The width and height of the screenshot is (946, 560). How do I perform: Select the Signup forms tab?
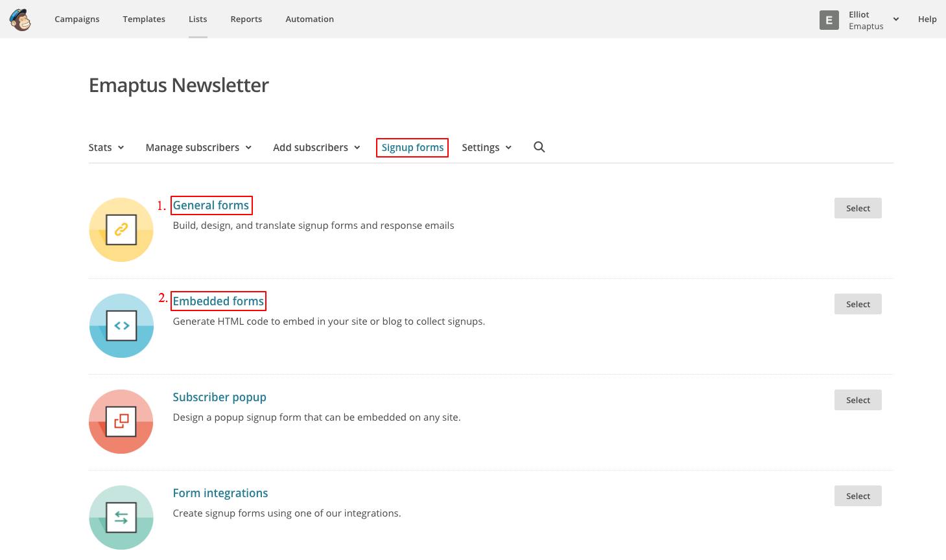[x=412, y=148]
